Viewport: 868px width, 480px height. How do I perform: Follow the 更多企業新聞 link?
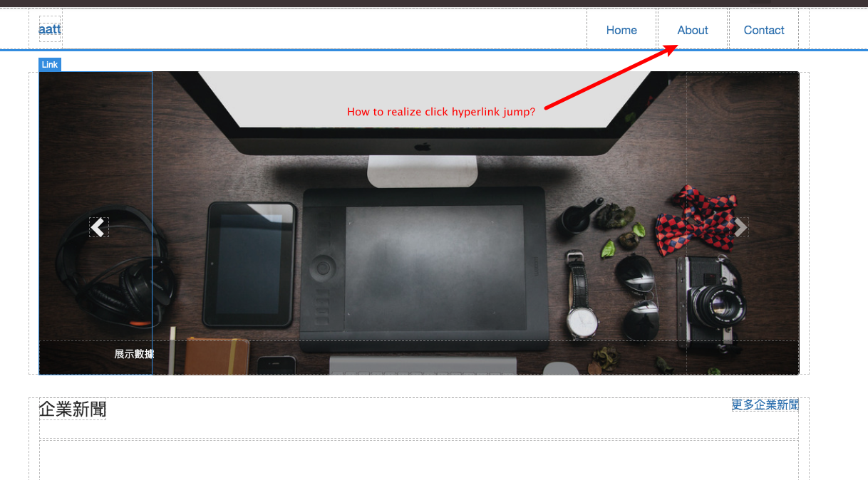click(x=763, y=405)
